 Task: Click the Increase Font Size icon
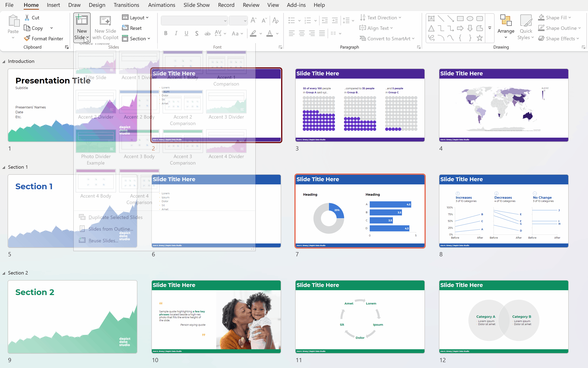coord(253,20)
